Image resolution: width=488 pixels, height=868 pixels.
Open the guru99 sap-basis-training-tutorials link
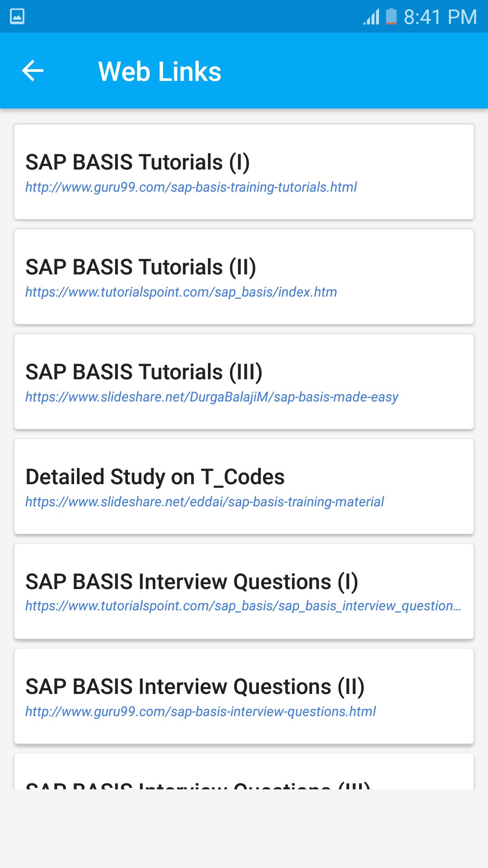191,187
